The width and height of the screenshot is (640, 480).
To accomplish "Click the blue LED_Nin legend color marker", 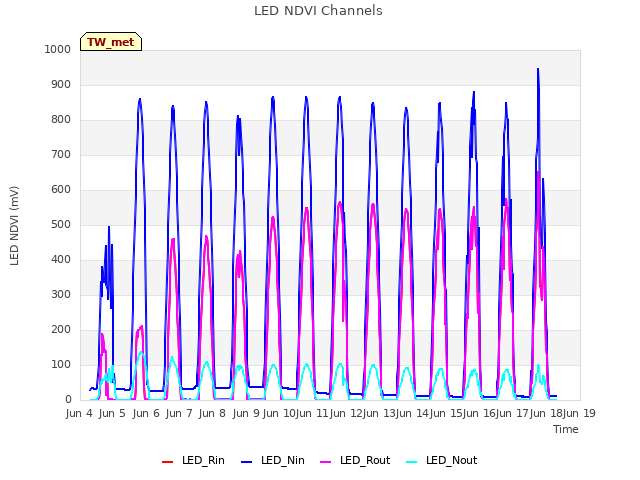I will pyautogui.click(x=247, y=462).
